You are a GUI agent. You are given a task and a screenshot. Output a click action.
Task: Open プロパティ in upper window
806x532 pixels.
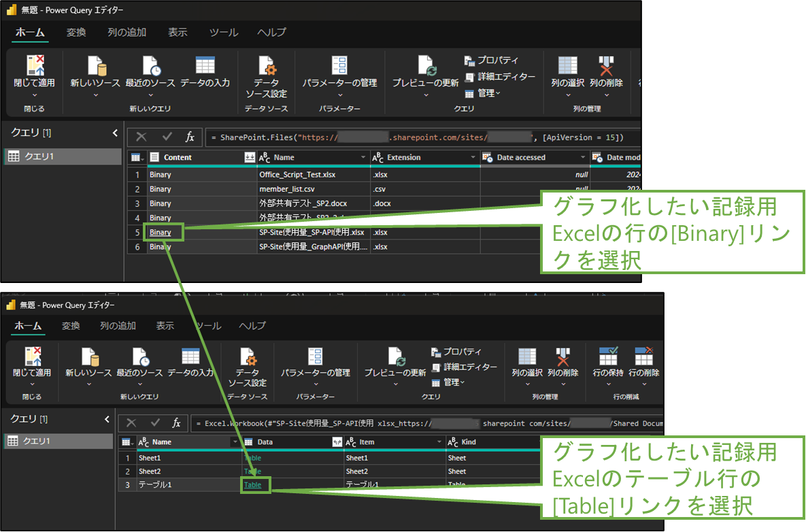[491, 60]
